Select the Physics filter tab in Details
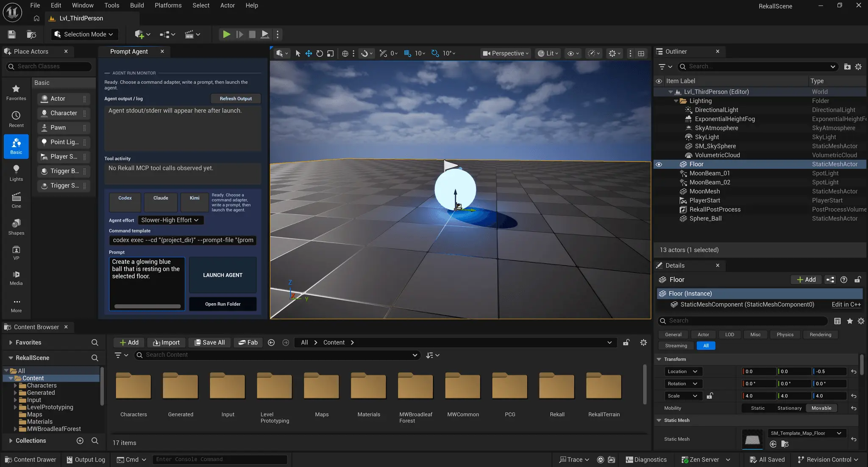The image size is (868, 467). point(785,335)
